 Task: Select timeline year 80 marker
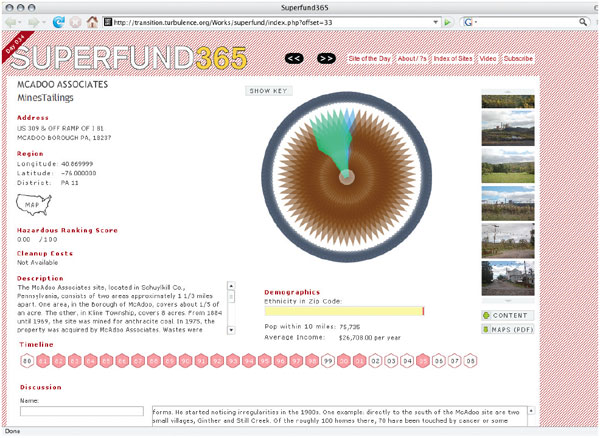coord(27,361)
